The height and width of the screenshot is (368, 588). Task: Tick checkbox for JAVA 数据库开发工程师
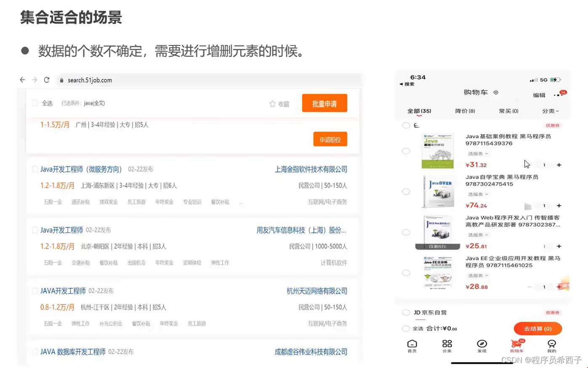(x=35, y=352)
